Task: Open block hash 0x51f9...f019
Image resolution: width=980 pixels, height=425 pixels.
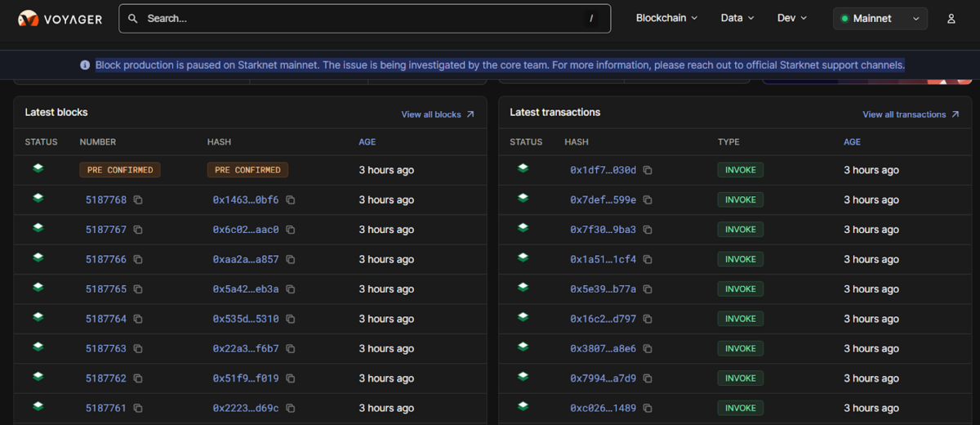Action: 246,378
